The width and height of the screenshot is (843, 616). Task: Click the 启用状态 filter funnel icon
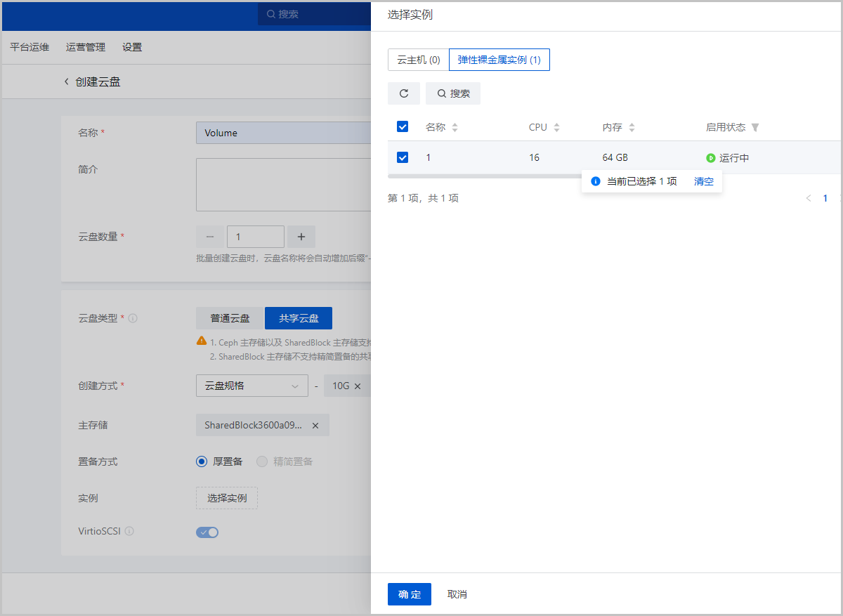click(755, 128)
